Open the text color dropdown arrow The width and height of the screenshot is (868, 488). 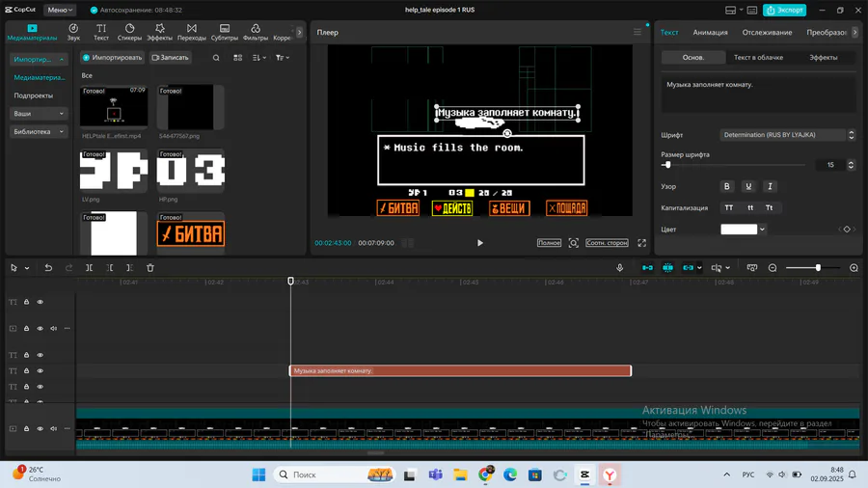coord(762,230)
